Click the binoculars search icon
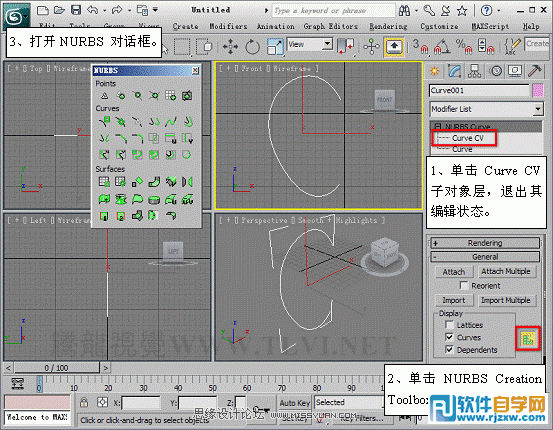The width and height of the screenshot is (553, 430). click(x=405, y=11)
